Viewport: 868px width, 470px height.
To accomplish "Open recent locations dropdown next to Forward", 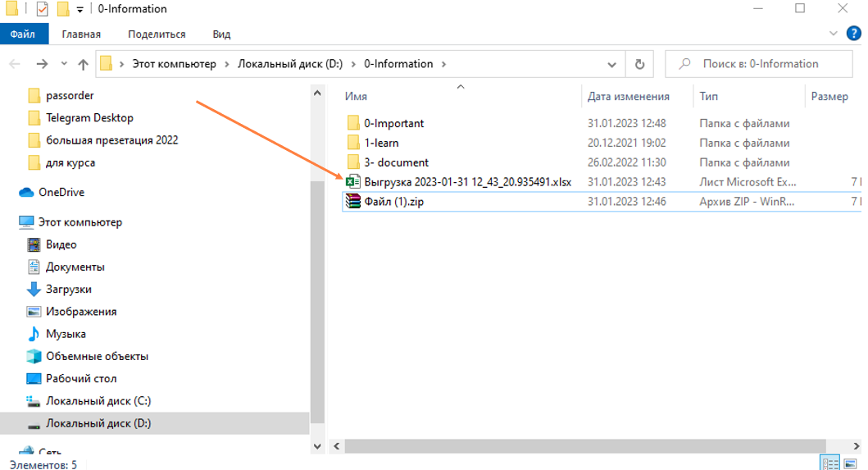I will click(64, 64).
